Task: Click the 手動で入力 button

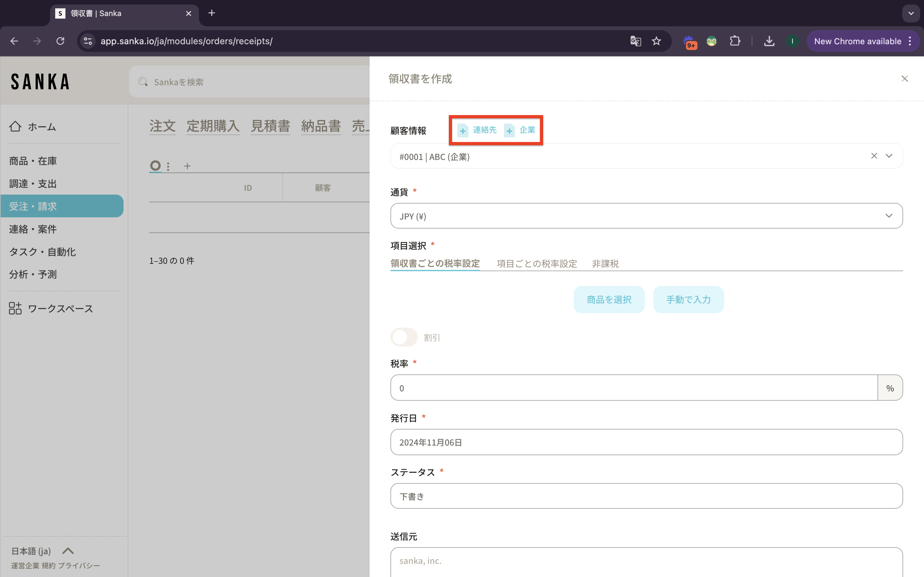Action: (688, 300)
